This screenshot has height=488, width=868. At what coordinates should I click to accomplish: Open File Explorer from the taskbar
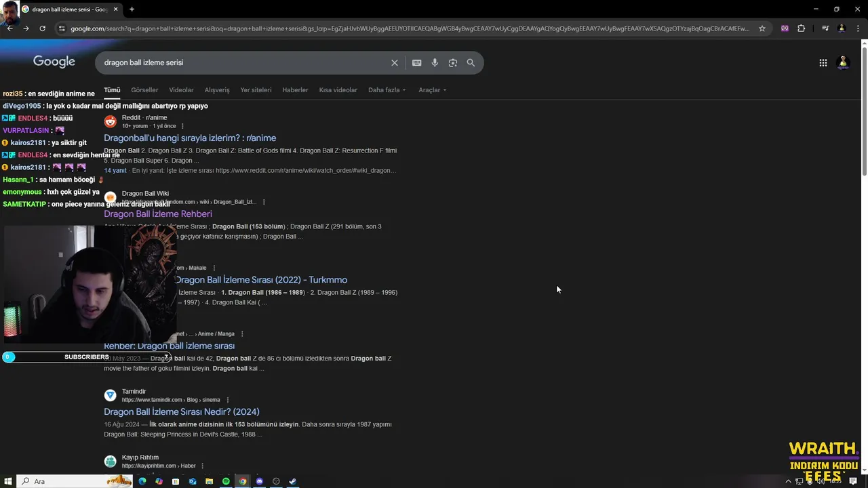tap(209, 481)
